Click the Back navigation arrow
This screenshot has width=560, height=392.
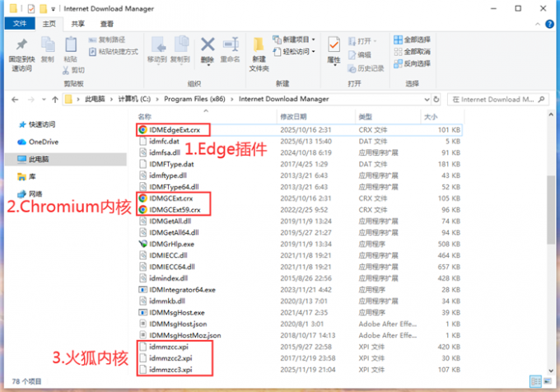pos(15,100)
